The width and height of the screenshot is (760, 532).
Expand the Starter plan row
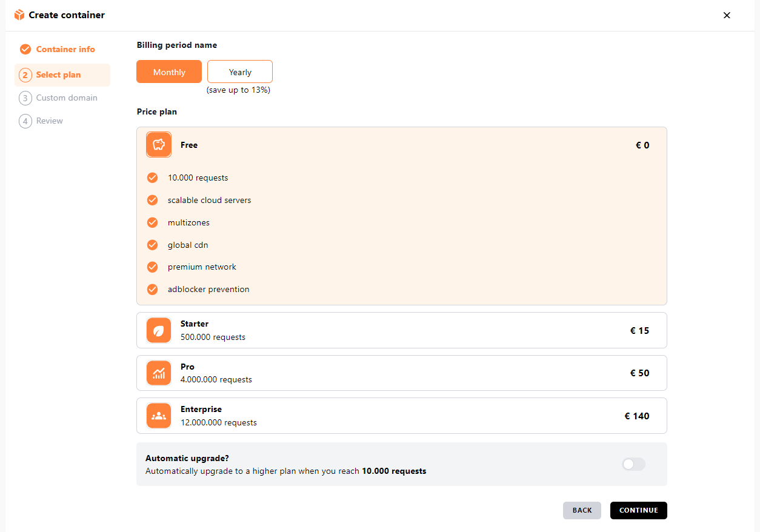pyautogui.click(x=401, y=330)
